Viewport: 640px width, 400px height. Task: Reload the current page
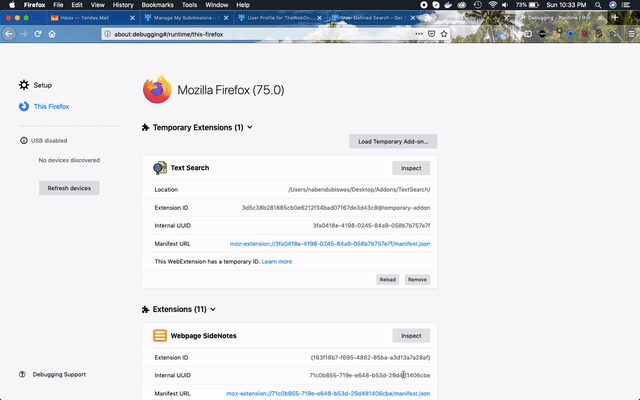coord(38,34)
